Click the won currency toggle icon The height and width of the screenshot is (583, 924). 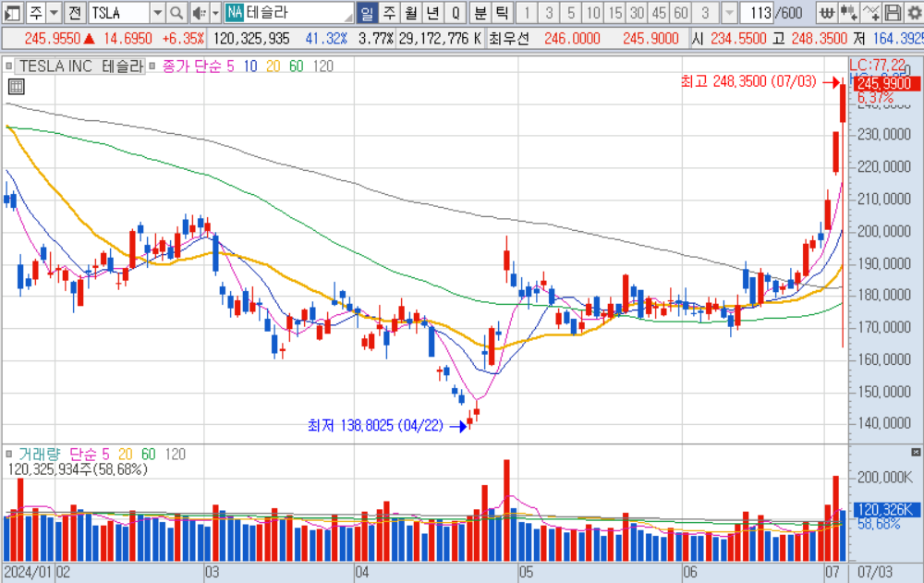(x=827, y=12)
